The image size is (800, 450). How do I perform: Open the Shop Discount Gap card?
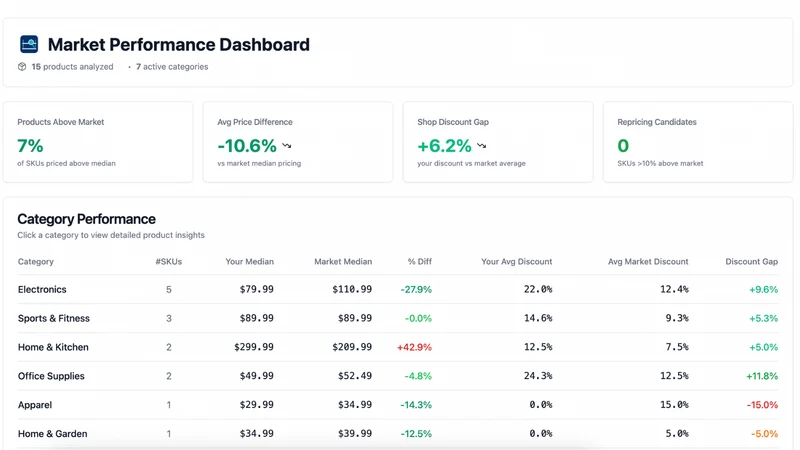[498, 142]
